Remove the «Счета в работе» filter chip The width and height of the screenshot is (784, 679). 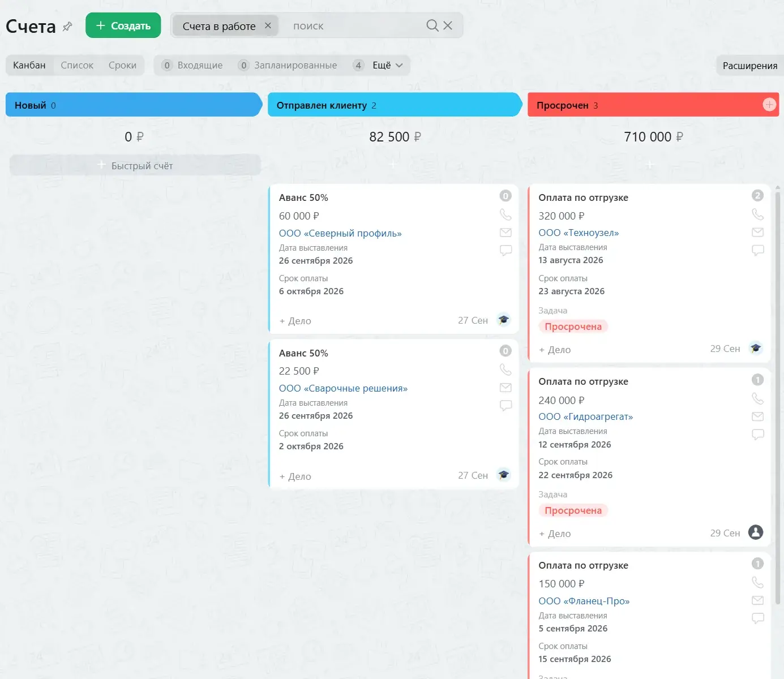268,25
